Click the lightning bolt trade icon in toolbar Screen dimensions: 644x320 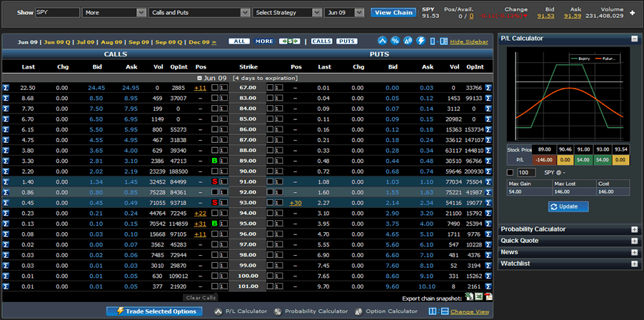tap(421, 41)
